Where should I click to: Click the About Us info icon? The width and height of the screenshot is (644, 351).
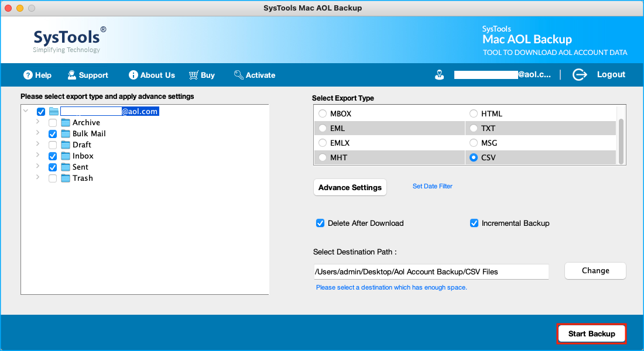[133, 75]
